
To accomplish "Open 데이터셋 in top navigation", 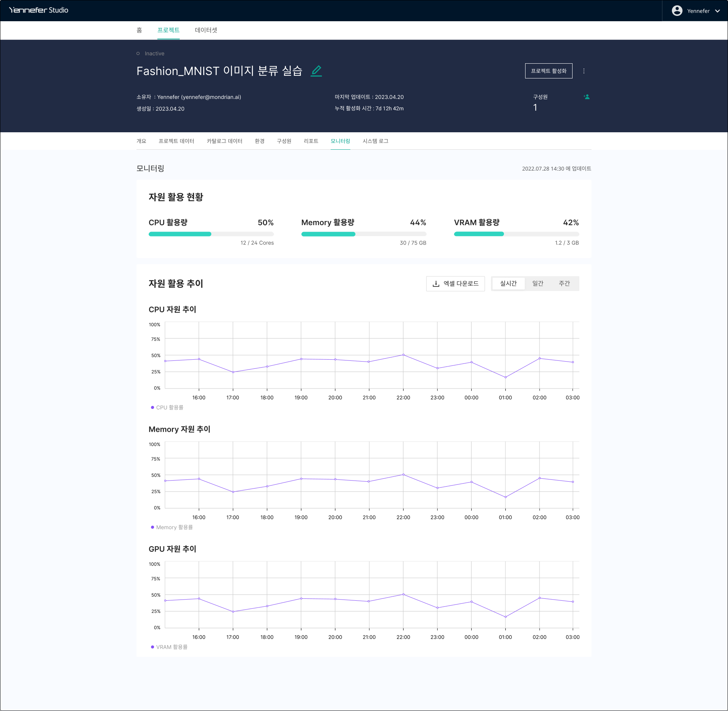I will click(x=206, y=30).
